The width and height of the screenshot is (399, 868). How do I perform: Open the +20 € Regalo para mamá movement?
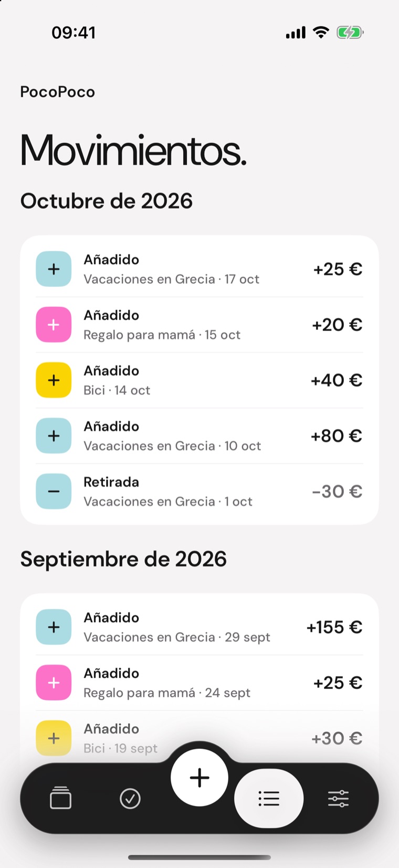(199, 325)
